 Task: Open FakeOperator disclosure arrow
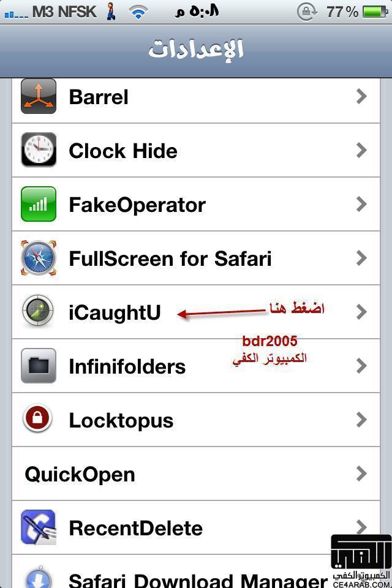[x=361, y=204]
